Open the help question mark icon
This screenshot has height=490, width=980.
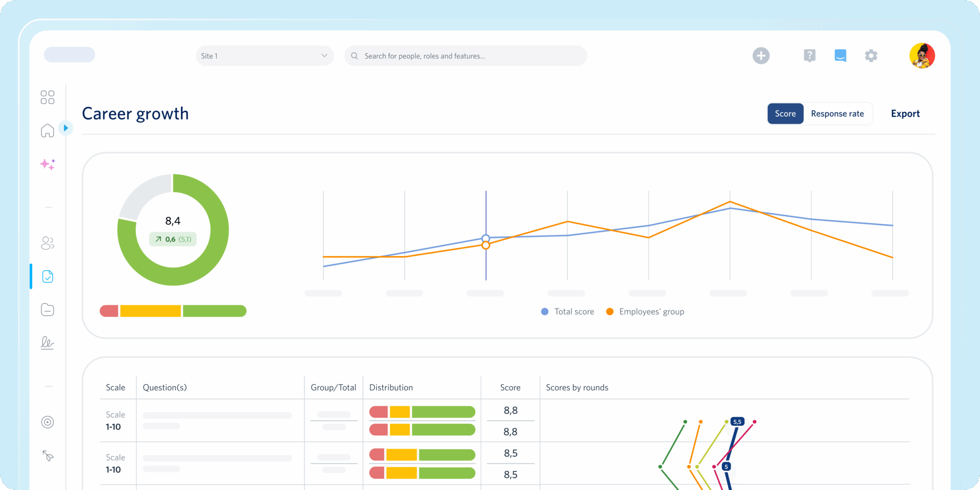[x=809, y=56]
